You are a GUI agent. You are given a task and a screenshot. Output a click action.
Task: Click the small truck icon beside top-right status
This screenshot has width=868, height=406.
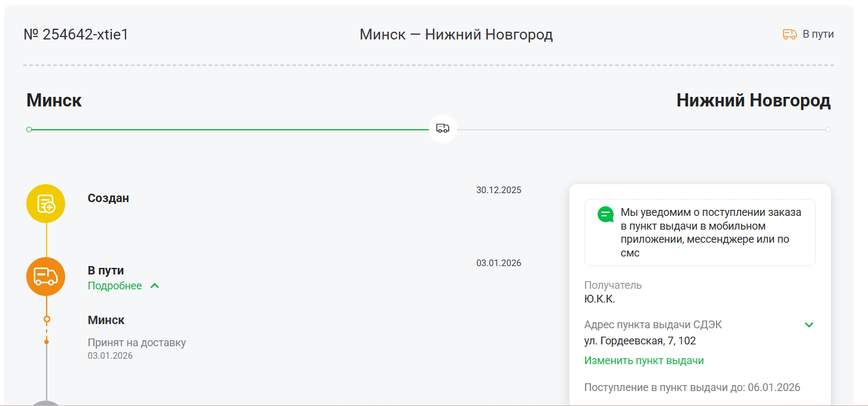point(790,35)
